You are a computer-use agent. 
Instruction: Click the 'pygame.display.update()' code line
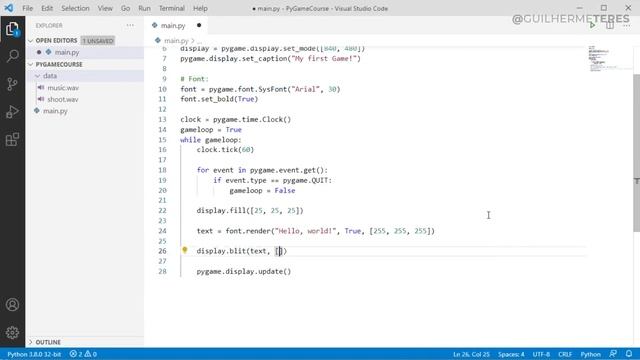244,271
